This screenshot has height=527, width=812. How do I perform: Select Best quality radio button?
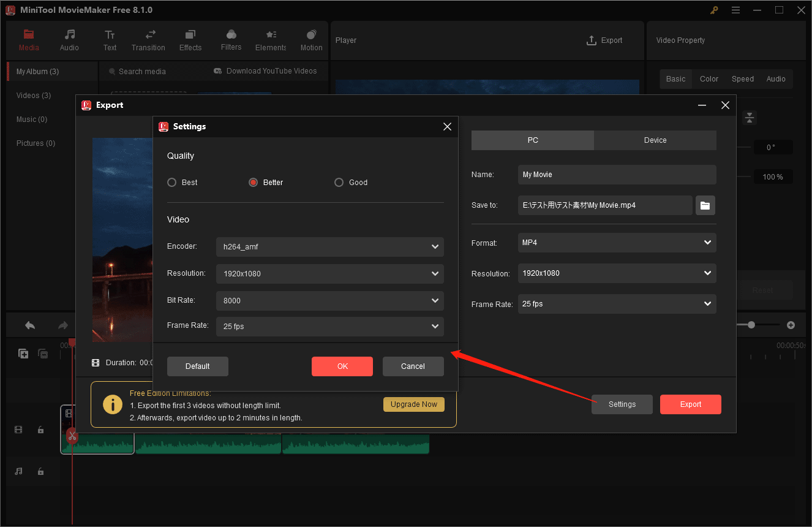coord(172,183)
